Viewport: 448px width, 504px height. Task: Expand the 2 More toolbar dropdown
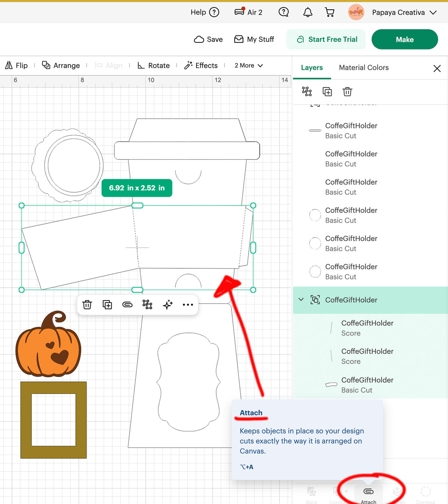[249, 65]
